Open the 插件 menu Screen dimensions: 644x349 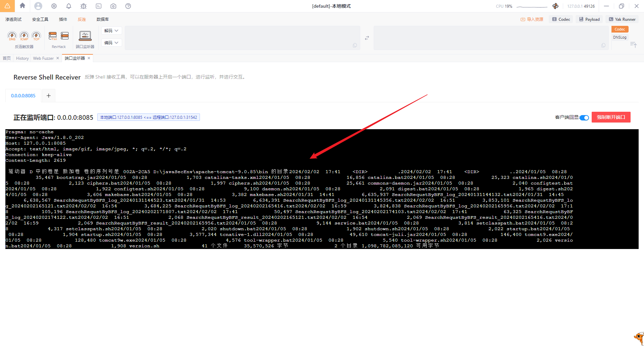(x=63, y=19)
